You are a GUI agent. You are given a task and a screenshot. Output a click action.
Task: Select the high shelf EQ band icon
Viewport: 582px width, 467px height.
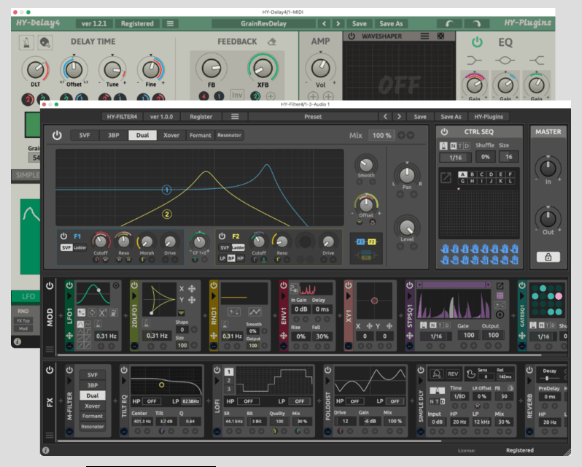[x=537, y=60]
